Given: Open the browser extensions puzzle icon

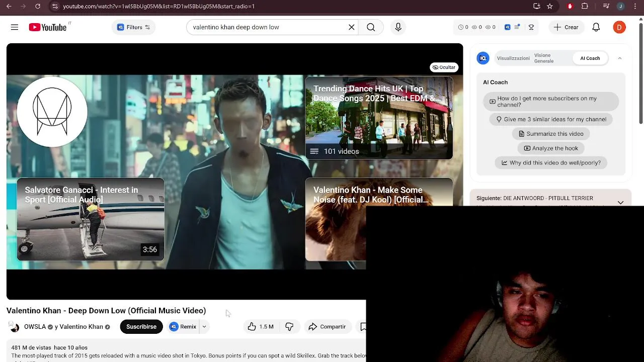Looking at the screenshot, I should (585, 6).
